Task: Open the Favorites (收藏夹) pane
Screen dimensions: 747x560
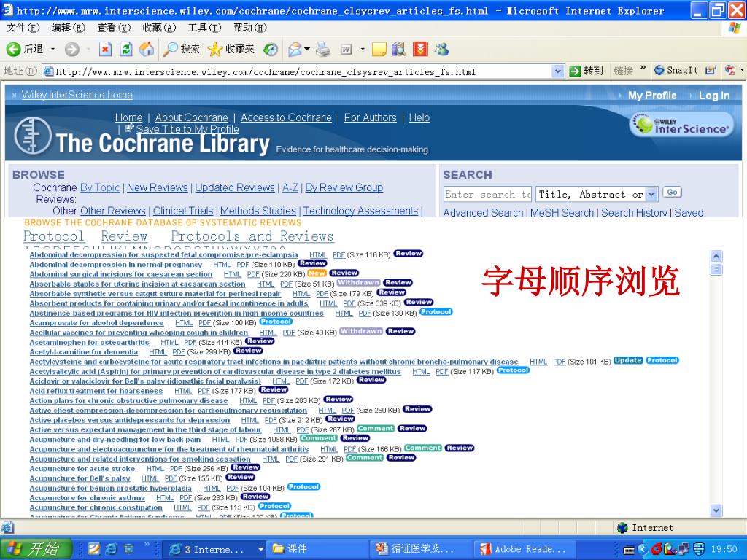Action: 231,49
